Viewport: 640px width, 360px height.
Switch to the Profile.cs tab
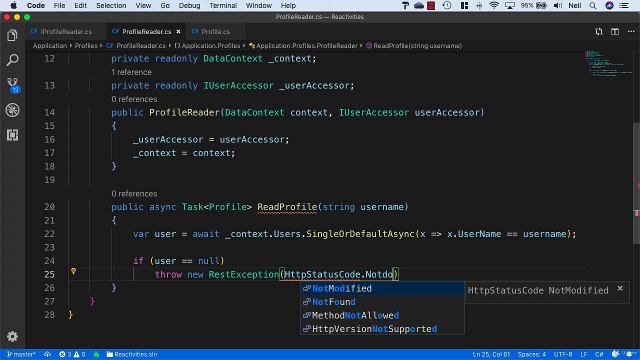pos(215,31)
